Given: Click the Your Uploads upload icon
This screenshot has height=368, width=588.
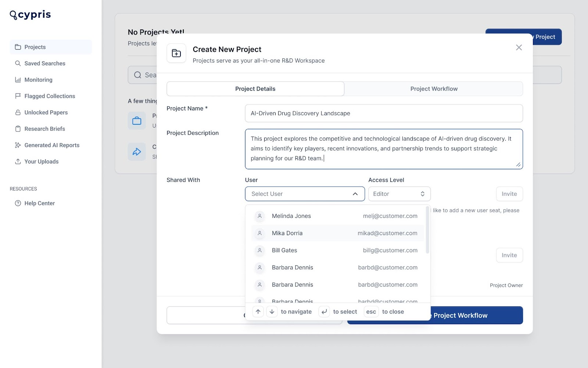Looking at the screenshot, I should [x=18, y=162].
